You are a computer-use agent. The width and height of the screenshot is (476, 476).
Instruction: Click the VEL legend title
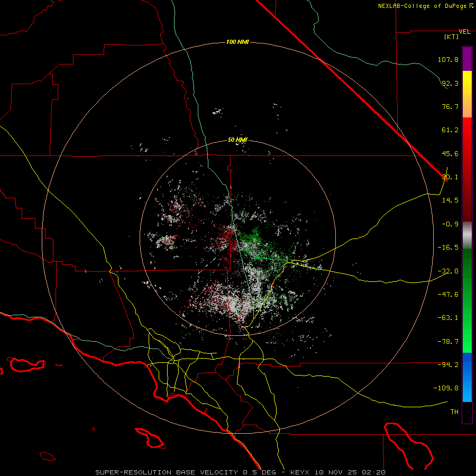[464, 32]
